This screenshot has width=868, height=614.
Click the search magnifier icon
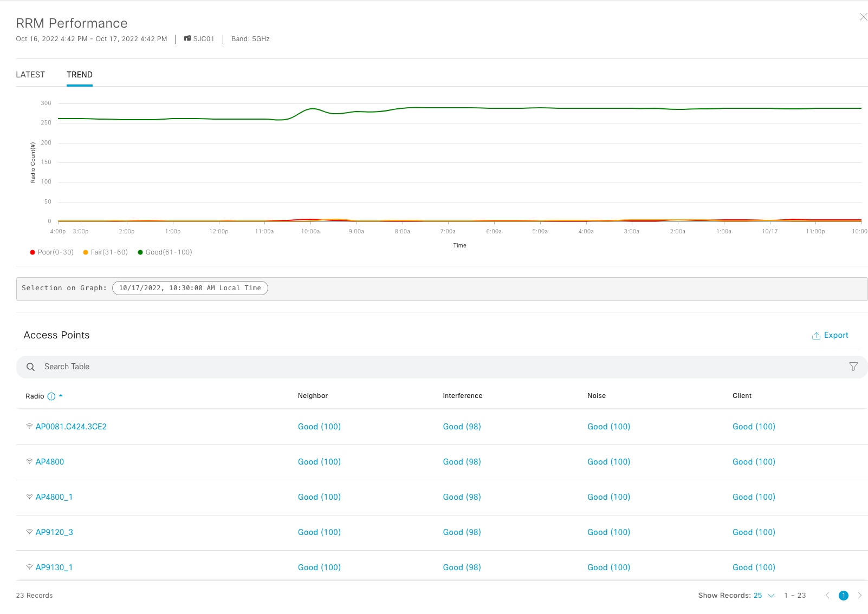click(x=31, y=367)
